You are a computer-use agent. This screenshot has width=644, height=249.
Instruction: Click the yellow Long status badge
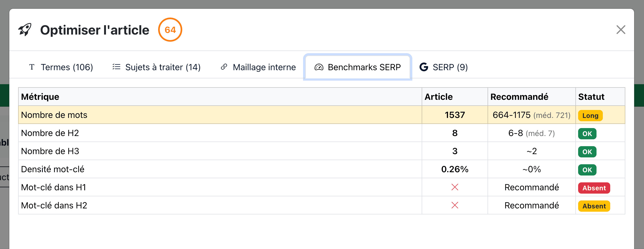(590, 115)
